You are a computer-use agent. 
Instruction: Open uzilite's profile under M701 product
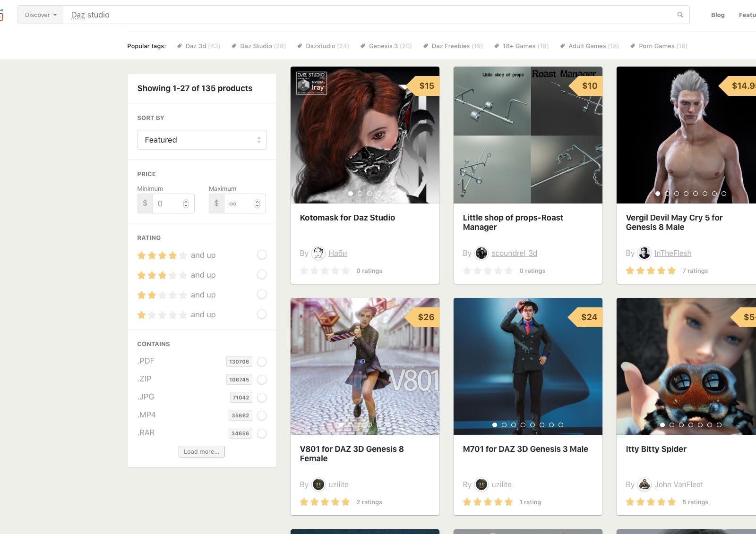pyautogui.click(x=501, y=485)
